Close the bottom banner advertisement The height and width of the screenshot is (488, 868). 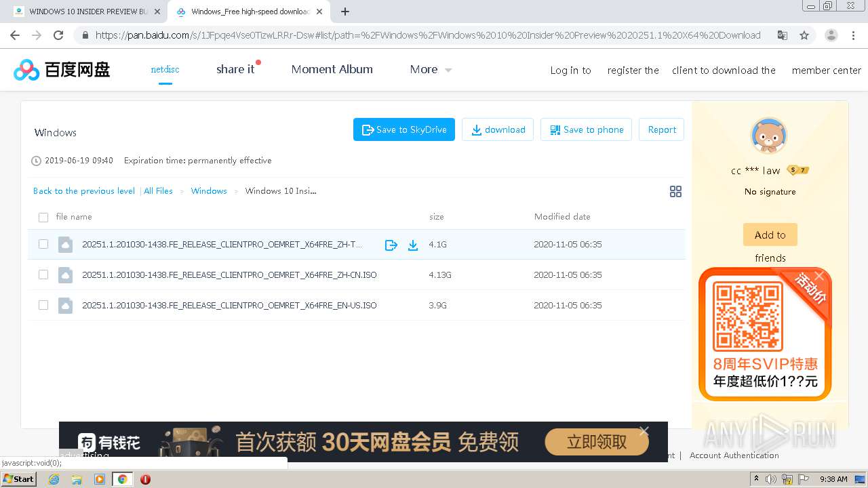point(644,430)
